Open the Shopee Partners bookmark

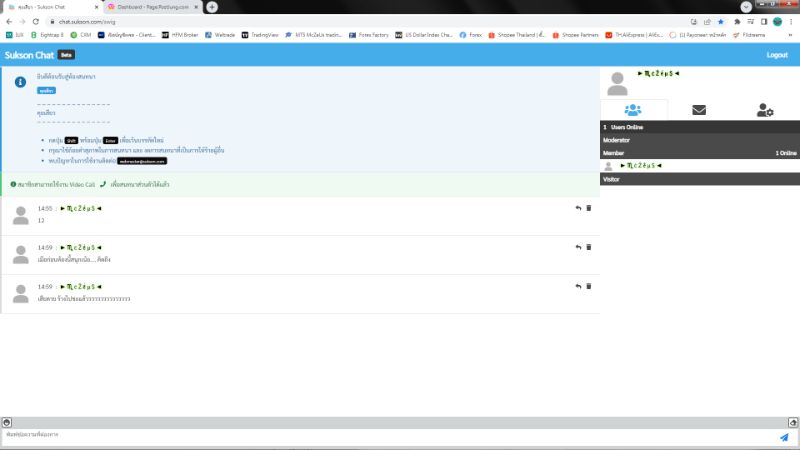tap(575, 35)
